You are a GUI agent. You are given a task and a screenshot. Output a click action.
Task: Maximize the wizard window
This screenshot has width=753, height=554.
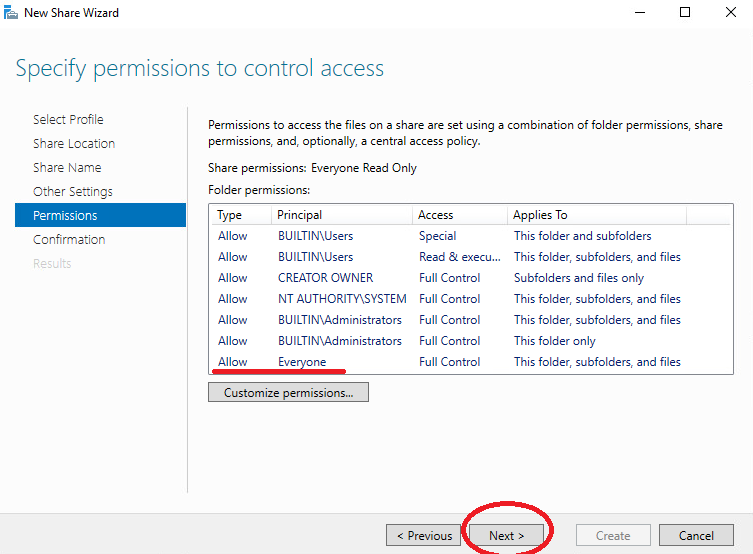[685, 12]
